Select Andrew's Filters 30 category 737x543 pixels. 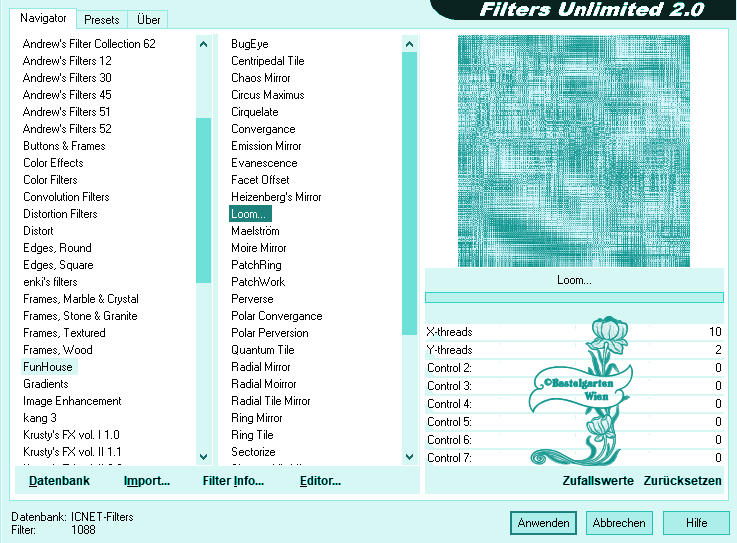point(67,78)
